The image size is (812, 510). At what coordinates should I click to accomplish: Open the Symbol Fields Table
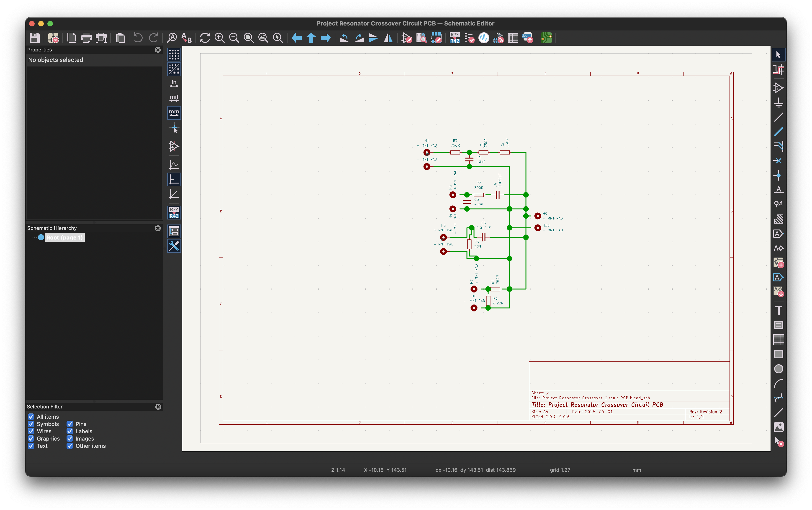tap(513, 38)
